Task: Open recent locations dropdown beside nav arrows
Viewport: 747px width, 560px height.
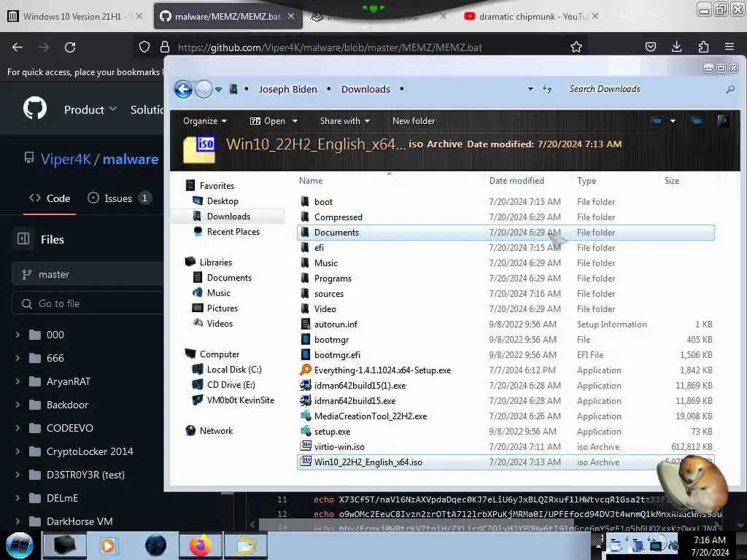Action: (x=218, y=90)
